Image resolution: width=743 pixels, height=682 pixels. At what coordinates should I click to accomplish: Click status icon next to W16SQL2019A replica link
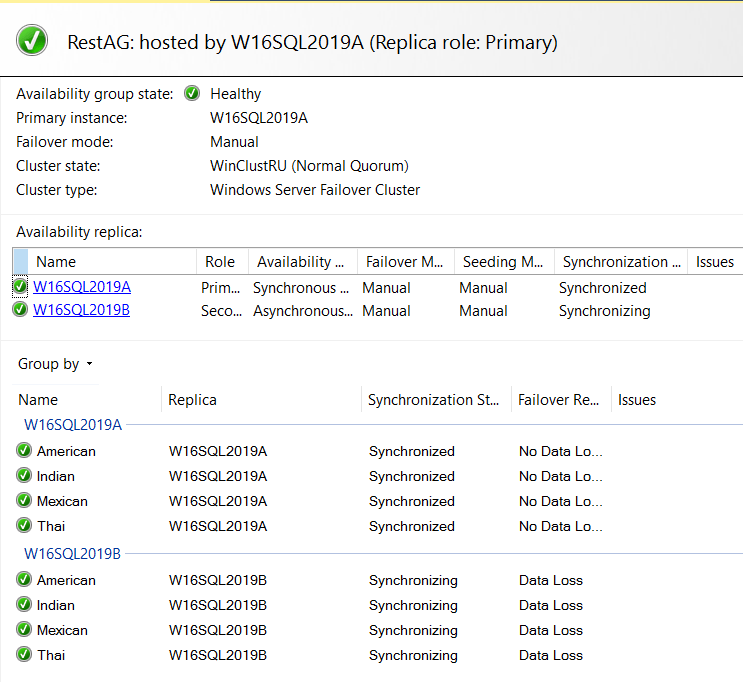(x=21, y=288)
